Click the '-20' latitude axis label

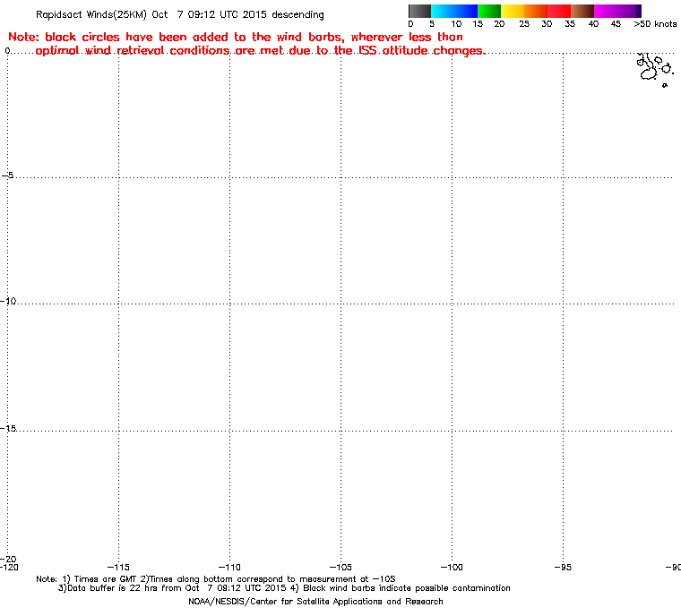point(8,559)
